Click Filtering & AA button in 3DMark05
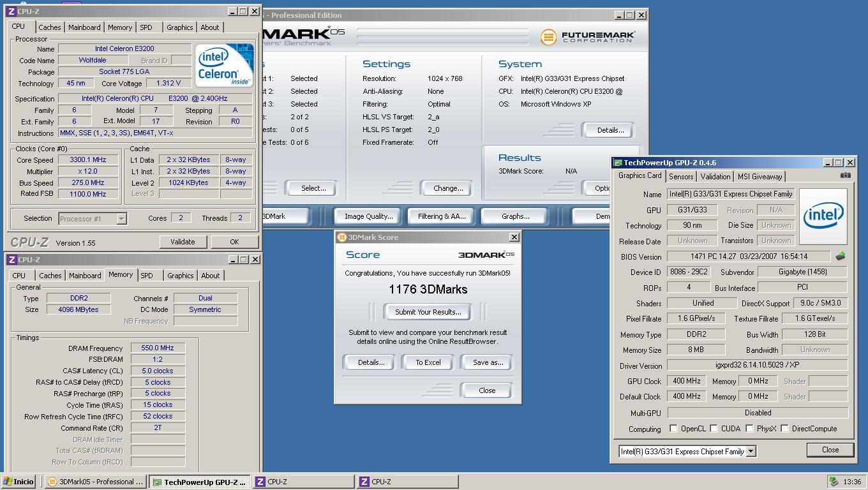Viewport: 868px width, 490px height. coord(442,216)
